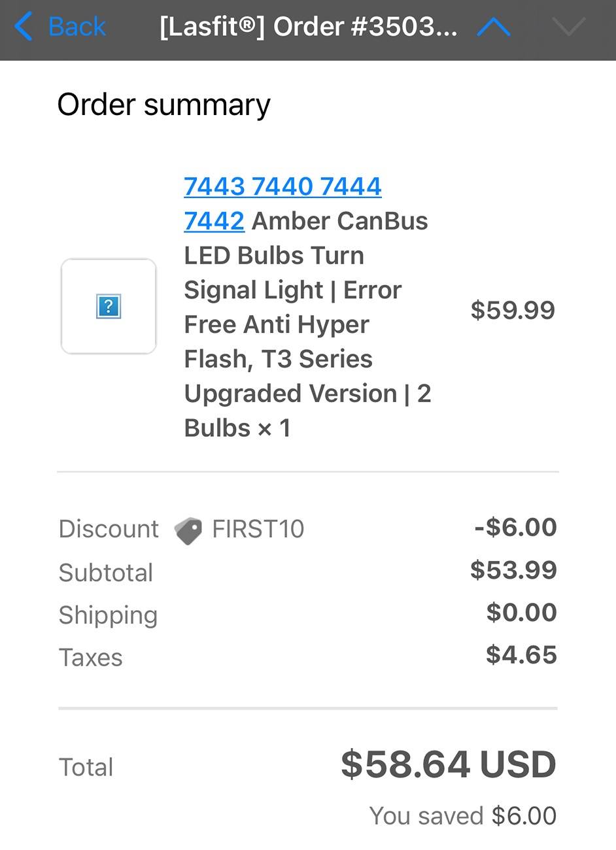Tap the Lasfit Order email subject title
The width and height of the screenshot is (616, 850).
[308, 27]
